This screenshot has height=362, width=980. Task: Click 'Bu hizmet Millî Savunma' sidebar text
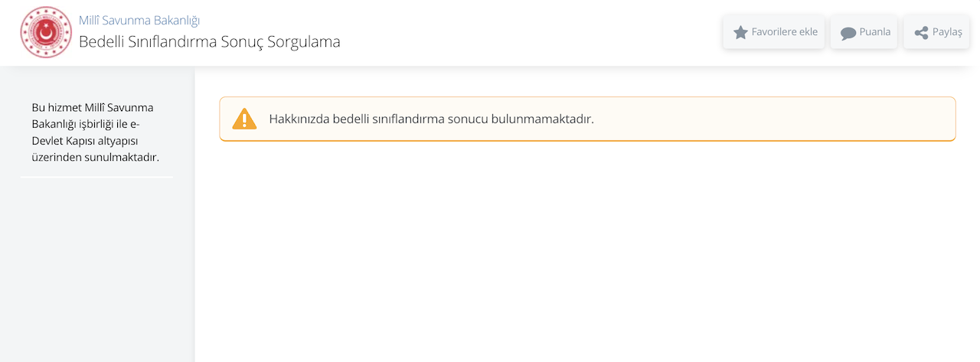(x=93, y=107)
